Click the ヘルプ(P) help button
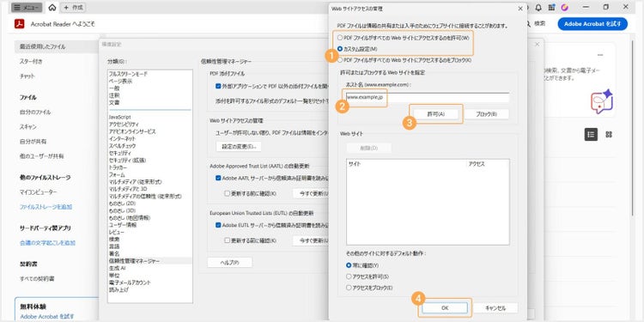The image size is (644, 322). [229, 263]
